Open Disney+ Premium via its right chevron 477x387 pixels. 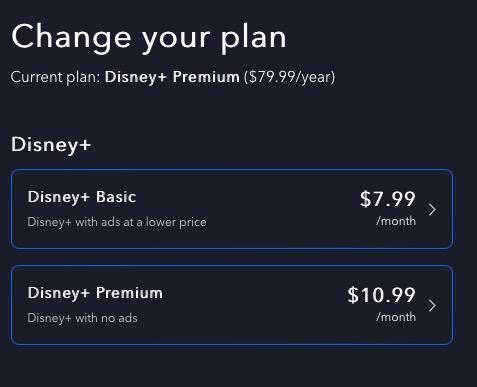432,305
